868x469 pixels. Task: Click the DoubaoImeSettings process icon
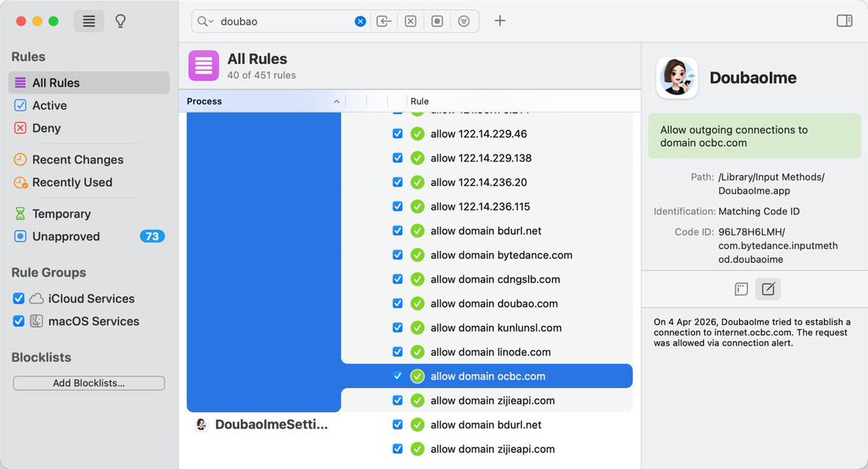pos(202,425)
